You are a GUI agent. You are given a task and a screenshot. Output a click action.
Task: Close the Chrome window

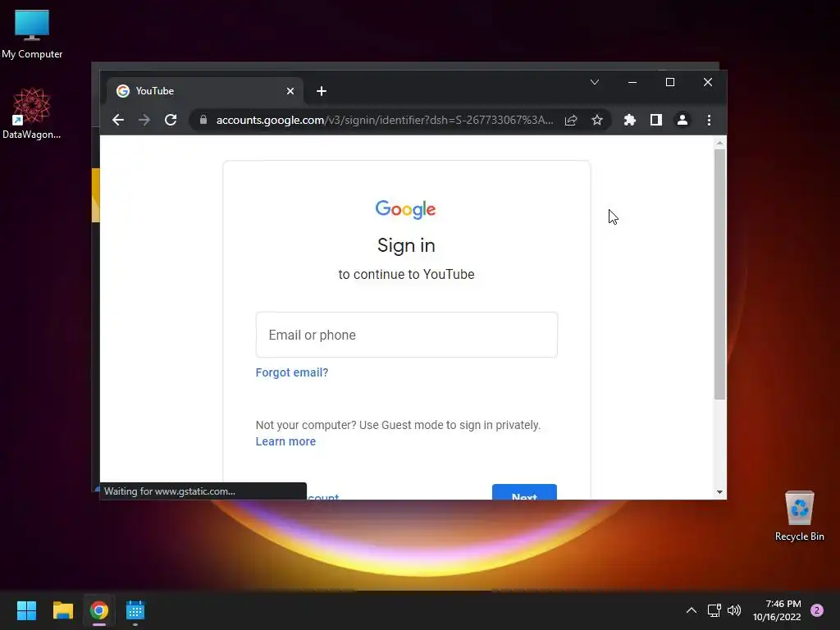coord(708,82)
